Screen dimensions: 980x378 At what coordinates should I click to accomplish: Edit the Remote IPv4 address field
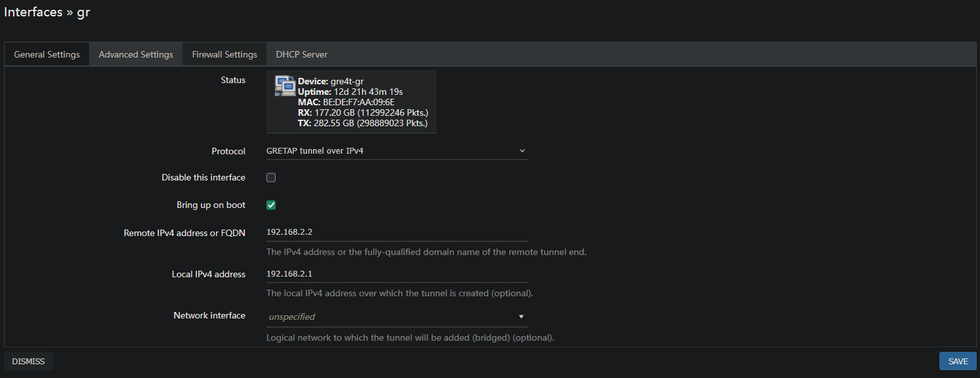click(396, 231)
